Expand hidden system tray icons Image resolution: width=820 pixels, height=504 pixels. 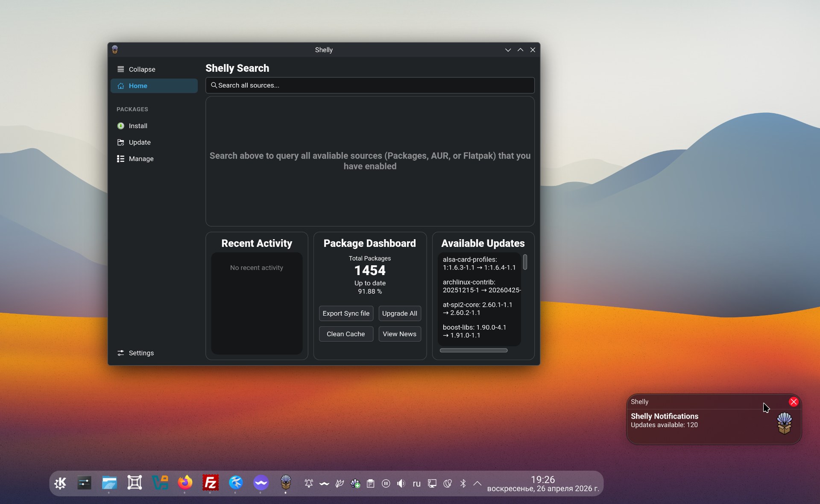click(x=477, y=483)
